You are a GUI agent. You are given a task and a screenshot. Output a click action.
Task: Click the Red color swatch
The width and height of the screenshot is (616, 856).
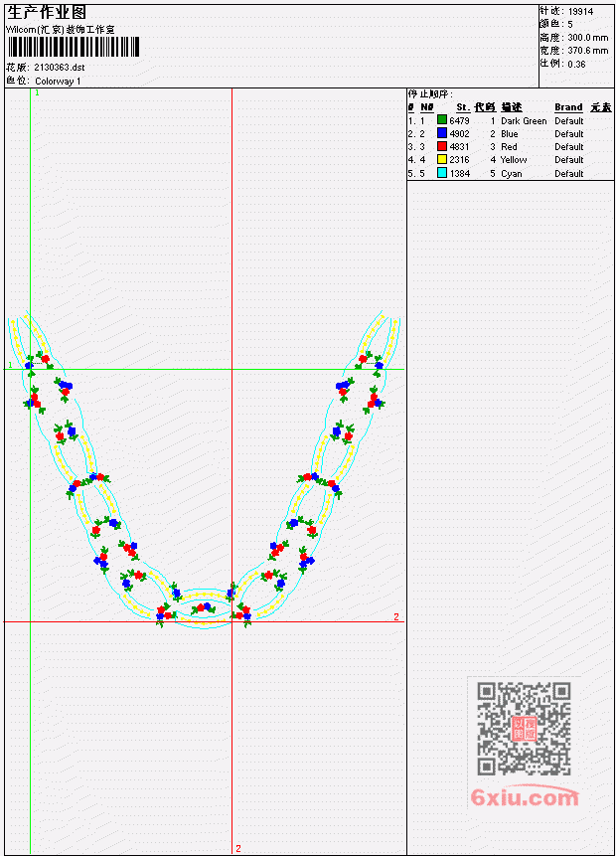pyautogui.click(x=442, y=146)
